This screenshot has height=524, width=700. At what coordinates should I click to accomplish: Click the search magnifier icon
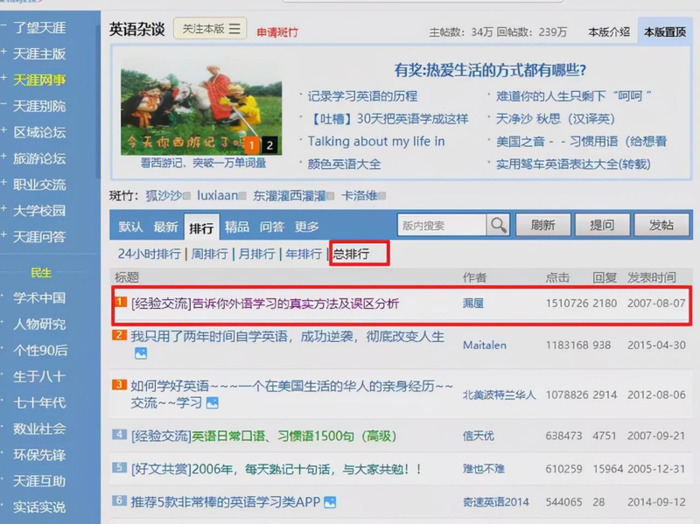pos(498,225)
